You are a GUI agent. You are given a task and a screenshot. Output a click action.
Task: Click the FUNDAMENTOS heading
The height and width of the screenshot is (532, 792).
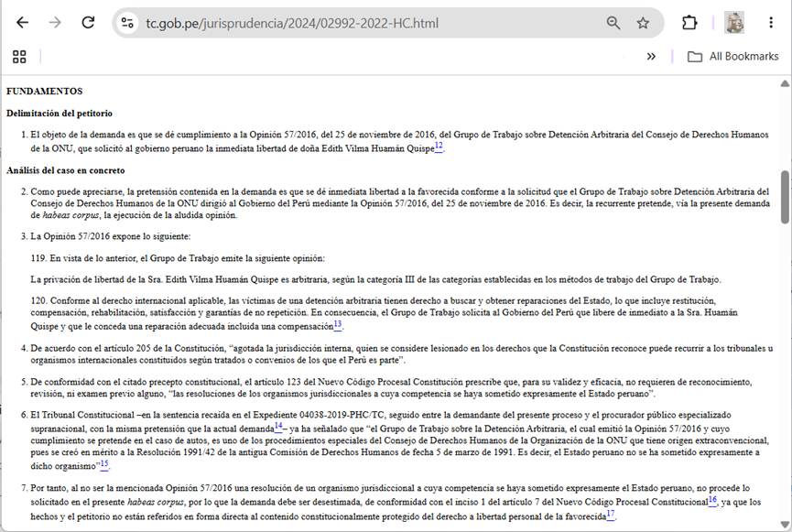tap(45, 92)
